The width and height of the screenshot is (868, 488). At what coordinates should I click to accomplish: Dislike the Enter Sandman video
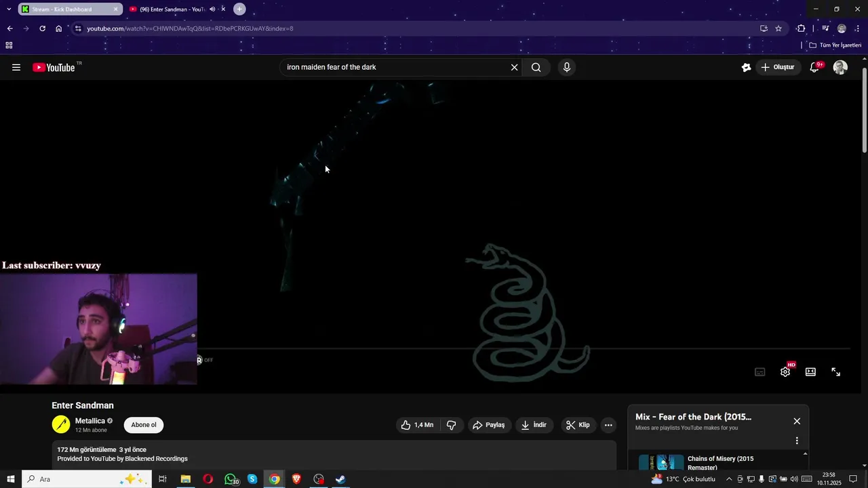(x=451, y=425)
